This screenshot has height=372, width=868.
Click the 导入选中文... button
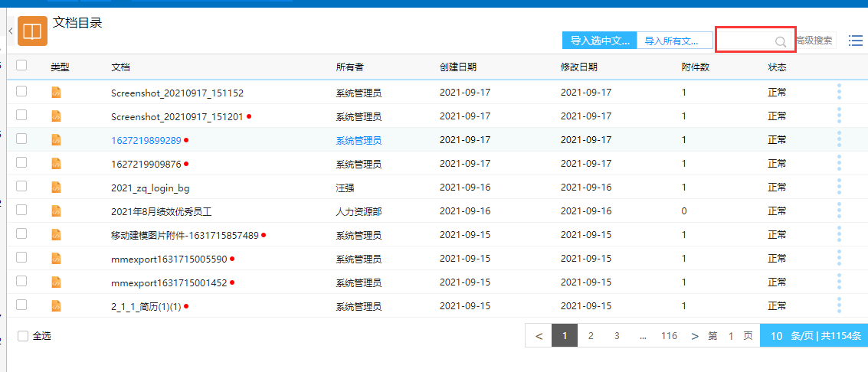click(x=599, y=41)
